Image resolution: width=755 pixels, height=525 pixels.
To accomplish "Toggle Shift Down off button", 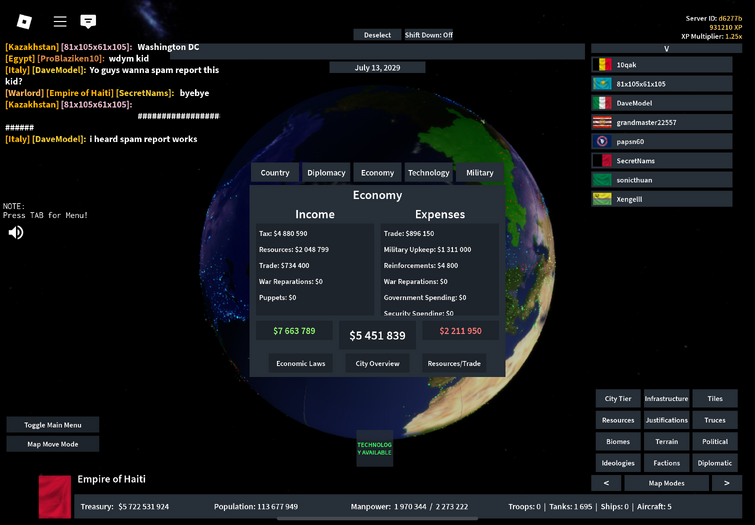I will [x=429, y=35].
